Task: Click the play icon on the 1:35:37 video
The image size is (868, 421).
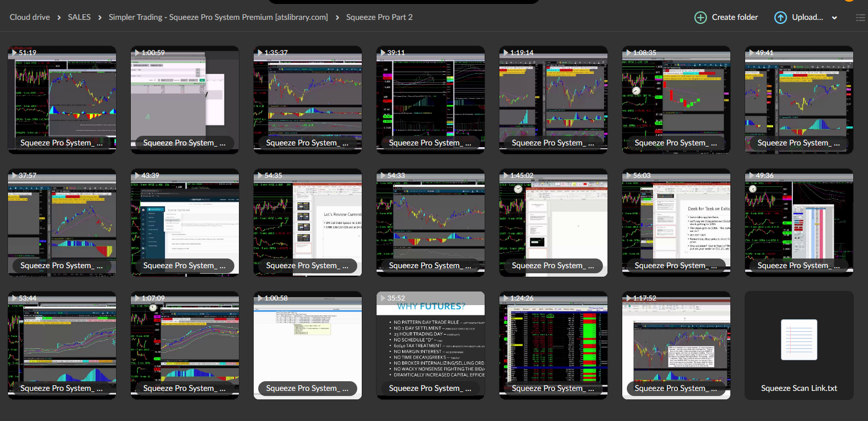Action: click(261, 52)
